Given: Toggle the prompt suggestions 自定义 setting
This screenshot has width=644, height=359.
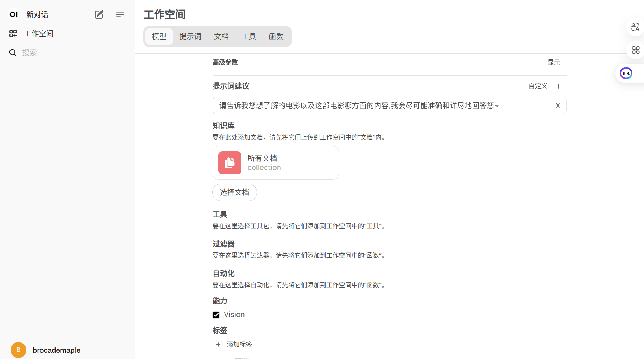Looking at the screenshot, I should tap(538, 86).
